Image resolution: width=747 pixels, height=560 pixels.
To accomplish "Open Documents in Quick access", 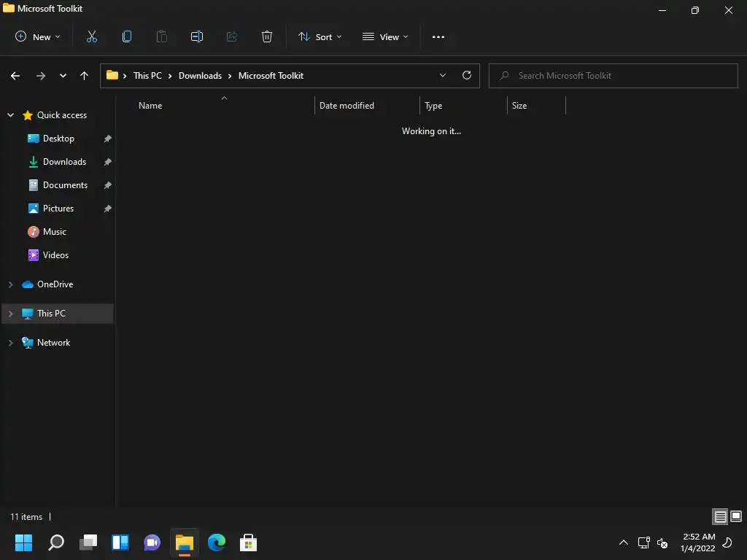I will 65,185.
